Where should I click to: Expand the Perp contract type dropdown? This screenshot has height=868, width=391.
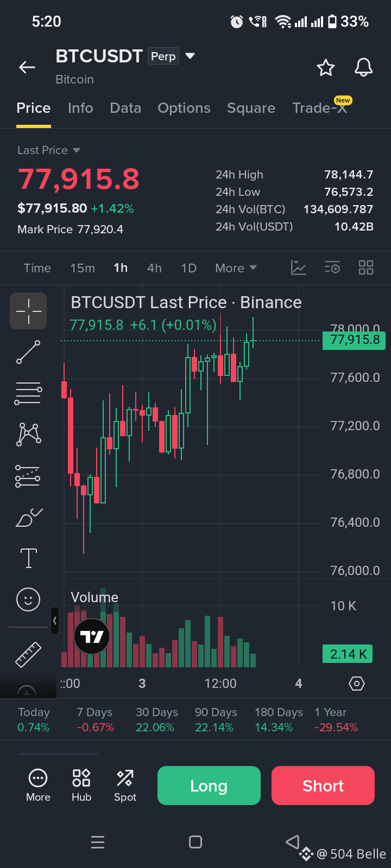[190, 56]
